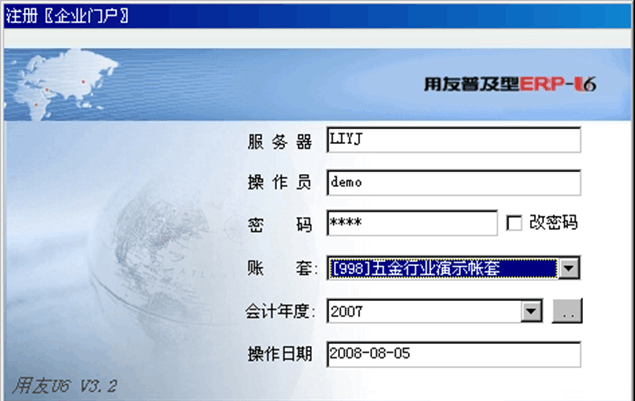
Task: Click the 操作日期 field with 2008-08-05
Action: point(454,354)
